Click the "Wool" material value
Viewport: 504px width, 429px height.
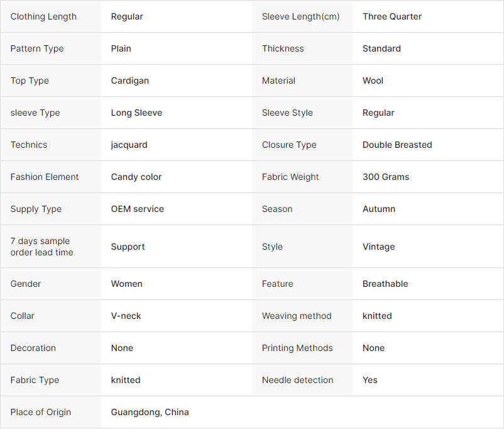[373, 81]
